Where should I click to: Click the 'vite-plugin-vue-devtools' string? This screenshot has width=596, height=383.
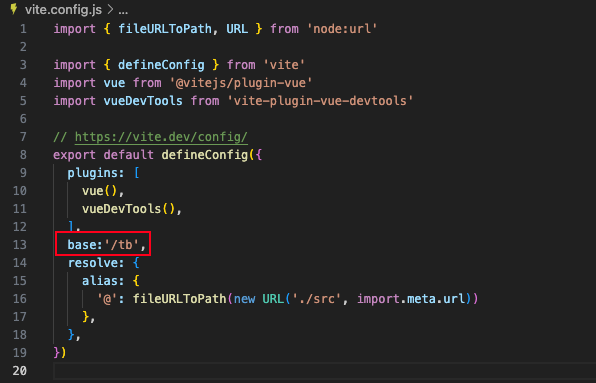pyautogui.click(x=320, y=101)
